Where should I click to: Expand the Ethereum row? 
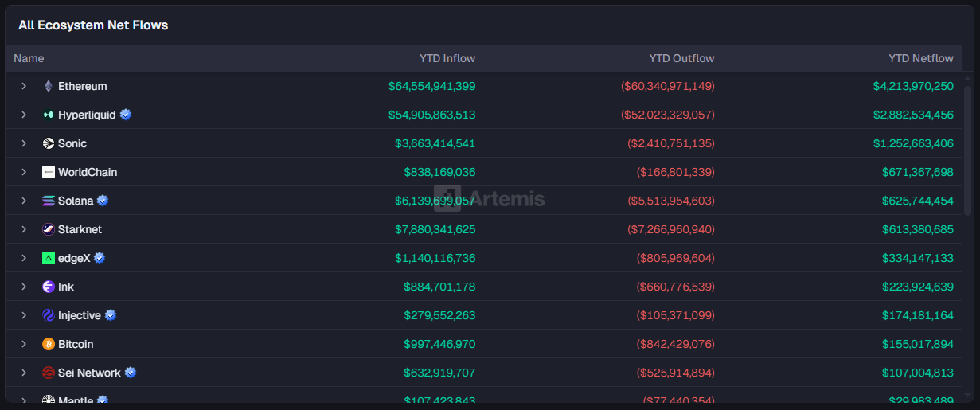click(x=24, y=86)
